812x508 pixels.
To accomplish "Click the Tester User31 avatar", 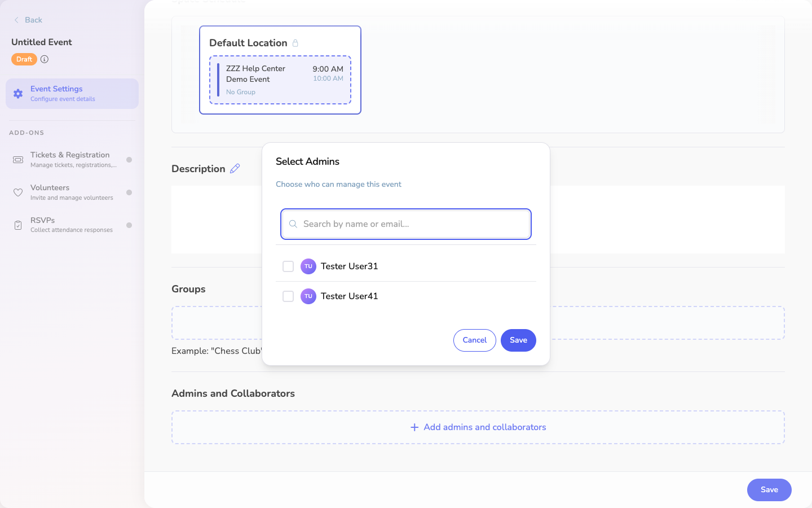I will click(x=308, y=266).
